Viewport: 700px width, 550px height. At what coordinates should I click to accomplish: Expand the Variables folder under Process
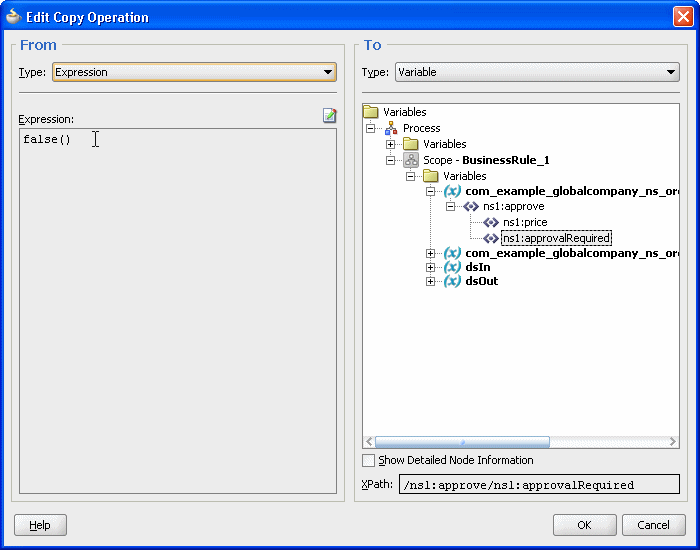390,144
